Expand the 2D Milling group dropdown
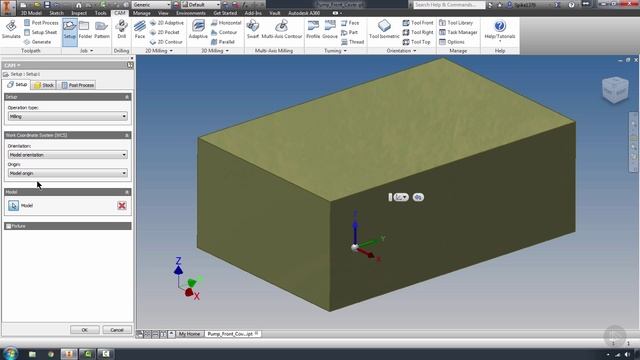The height and width of the screenshot is (360, 640). [159, 51]
